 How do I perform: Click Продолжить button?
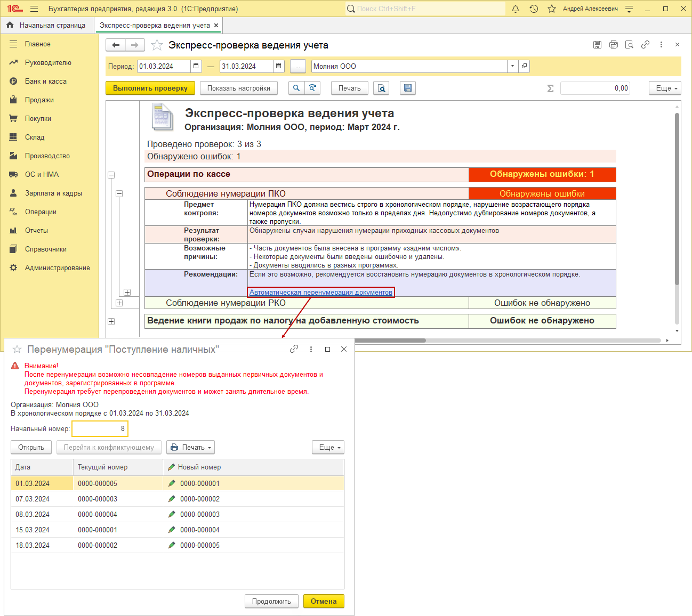click(x=271, y=601)
